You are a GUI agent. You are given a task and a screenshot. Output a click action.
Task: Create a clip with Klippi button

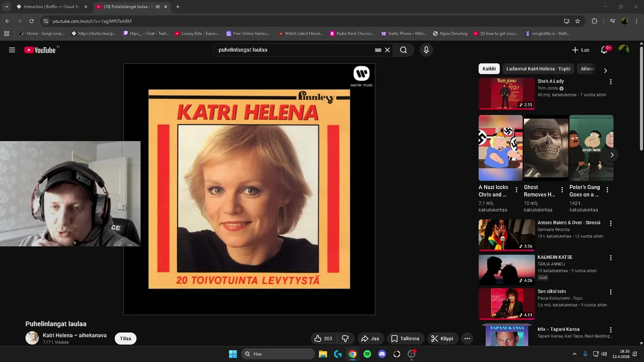[x=442, y=338]
